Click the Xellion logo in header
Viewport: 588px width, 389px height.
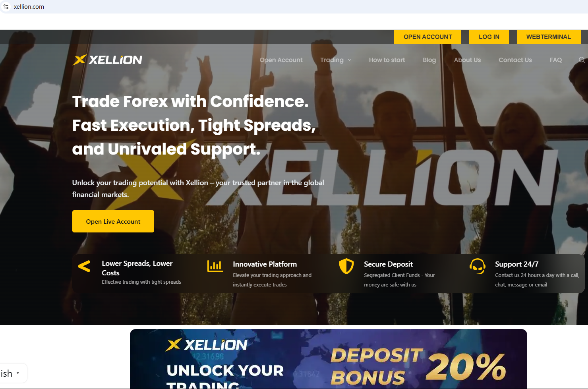[107, 60]
